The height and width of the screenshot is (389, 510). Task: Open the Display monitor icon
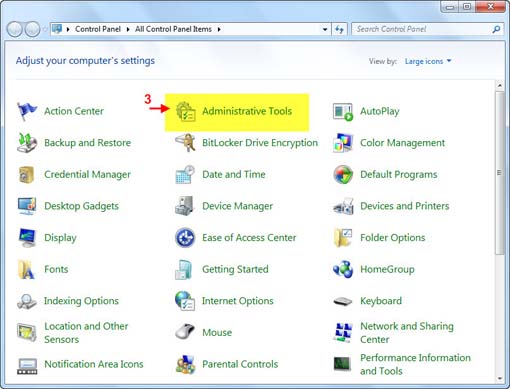(27, 238)
